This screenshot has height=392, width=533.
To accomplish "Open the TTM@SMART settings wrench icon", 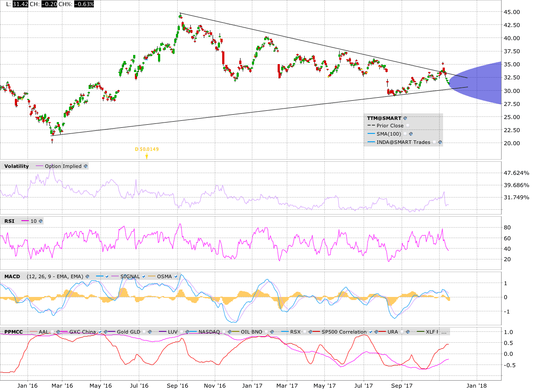I will [x=405, y=118].
